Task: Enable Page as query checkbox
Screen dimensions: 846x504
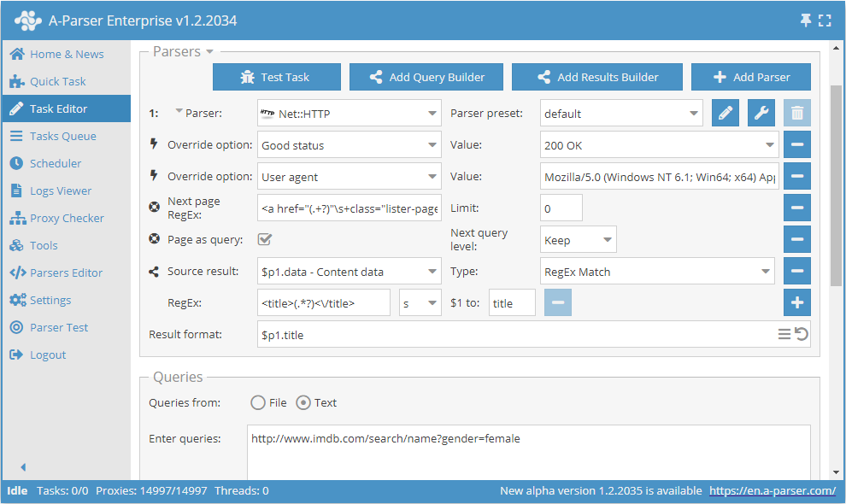Action: click(265, 239)
